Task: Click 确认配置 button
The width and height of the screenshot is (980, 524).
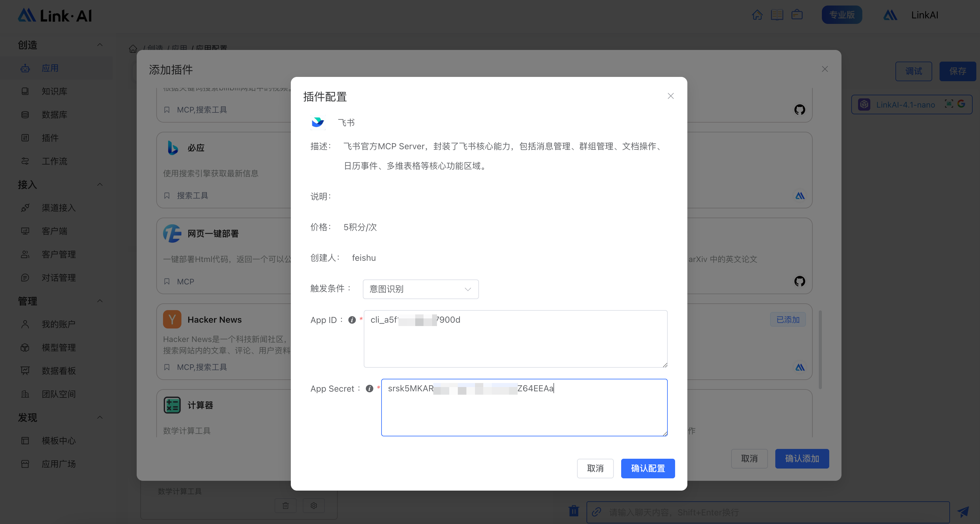Action: point(648,469)
